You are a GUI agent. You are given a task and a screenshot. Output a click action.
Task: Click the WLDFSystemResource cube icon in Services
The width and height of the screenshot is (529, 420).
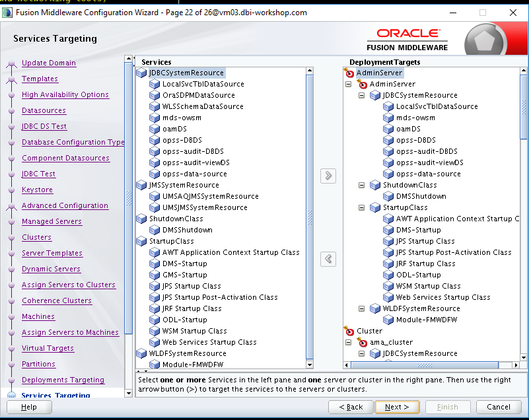141,353
